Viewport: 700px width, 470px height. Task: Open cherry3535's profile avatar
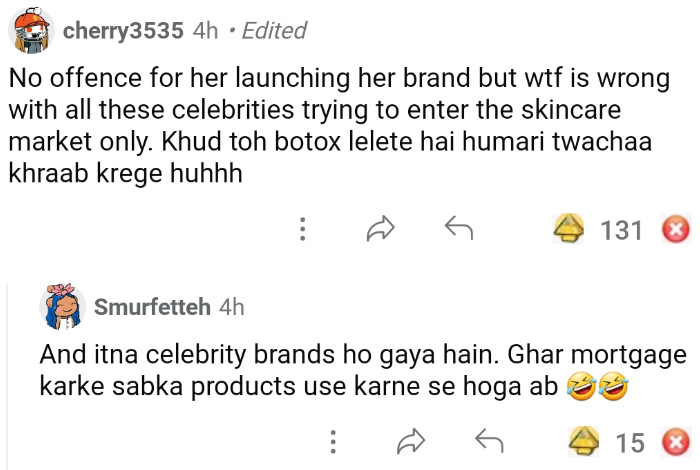(x=31, y=31)
